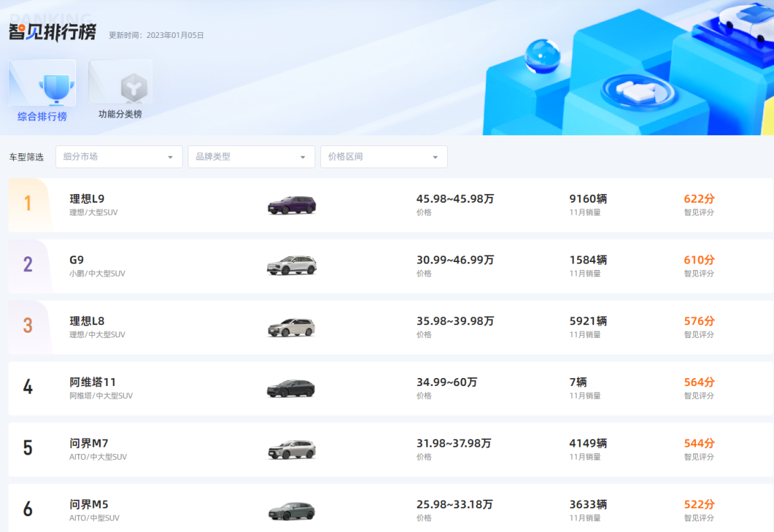
Task: Open the G9 model name link
Action: click(77, 260)
